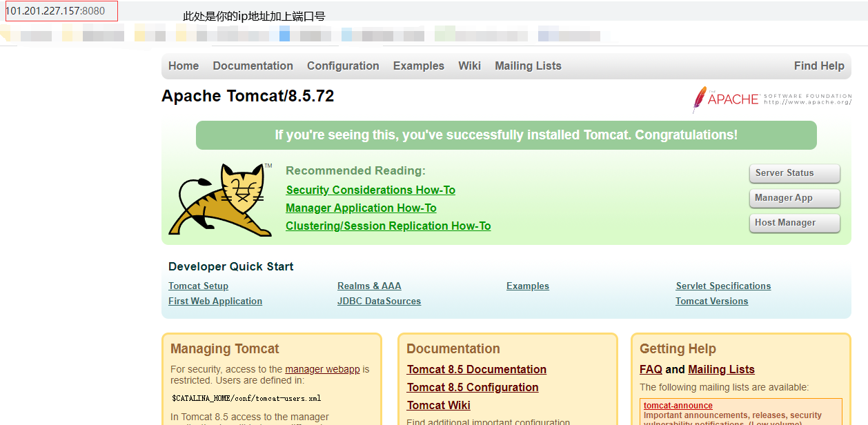Open Mailing Lists in the top navigation
Image resolution: width=868 pixels, height=425 pixels.
tap(528, 66)
